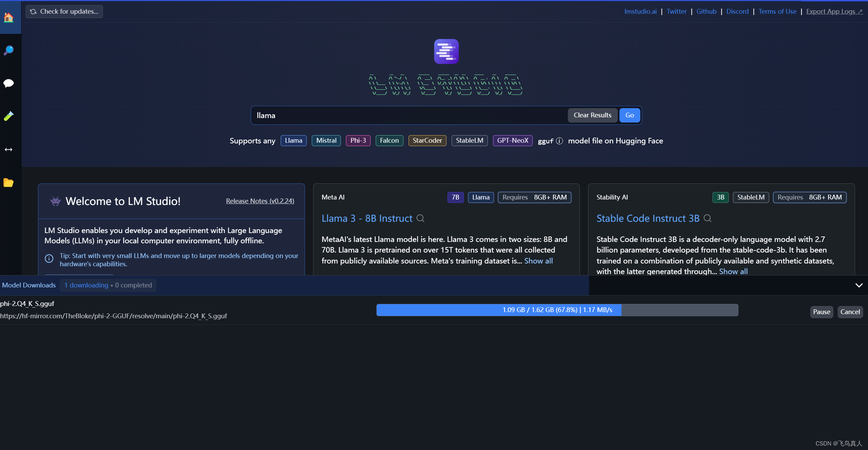Viewport: 868px width, 450px height.
Task: Open the Search magnifier sidebar icon
Action: click(x=9, y=50)
